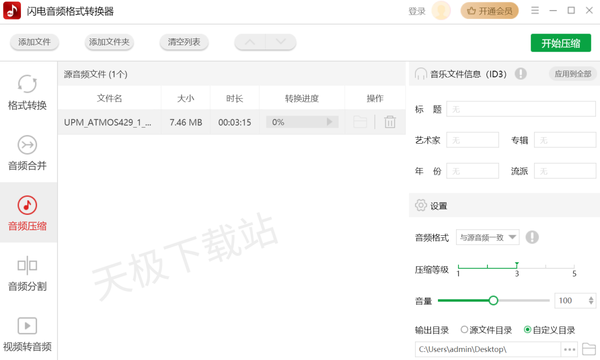Open the 音频格式 dropdown

tap(488, 238)
